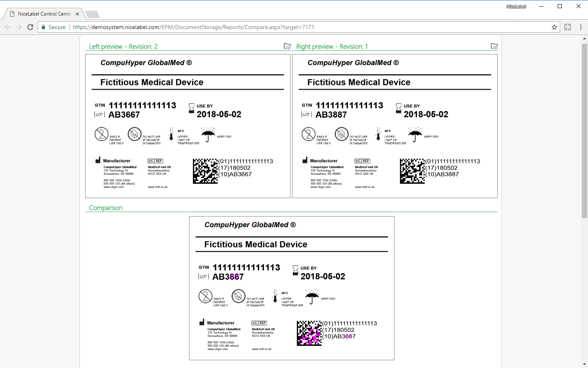The width and height of the screenshot is (588, 368).
Task: Click the 'Secure' label in address bar
Action: pos(57,27)
